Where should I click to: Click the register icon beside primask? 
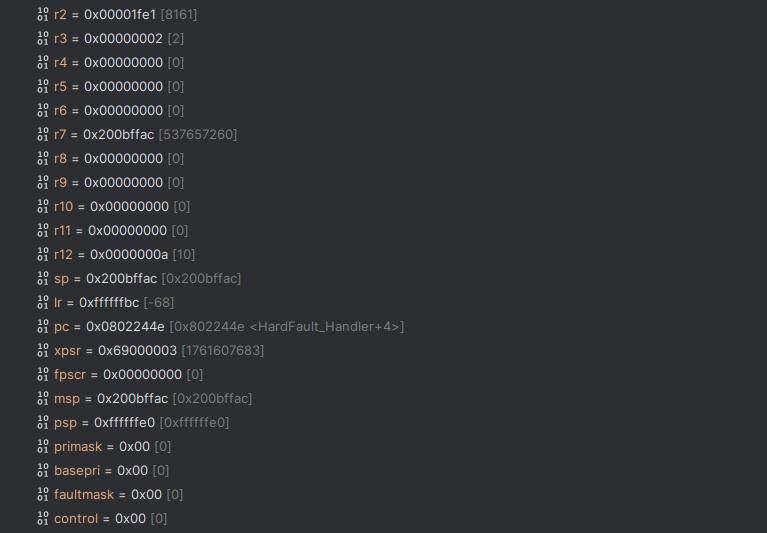click(x=42, y=446)
